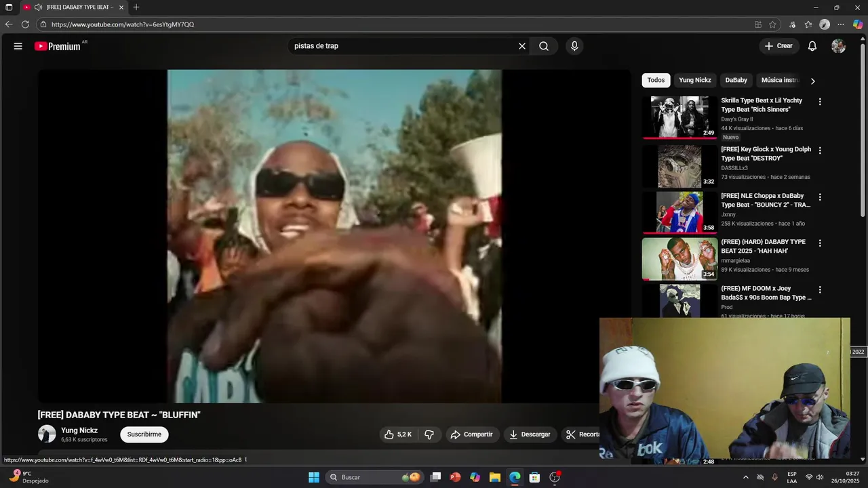Open the Yung Nickz channel avatar
The image size is (868, 488).
(47, 434)
